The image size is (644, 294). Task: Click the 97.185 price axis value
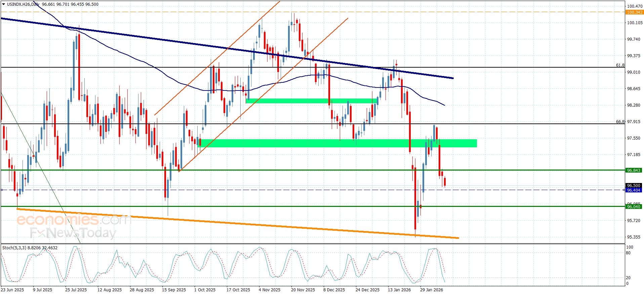[x=634, y=155]
